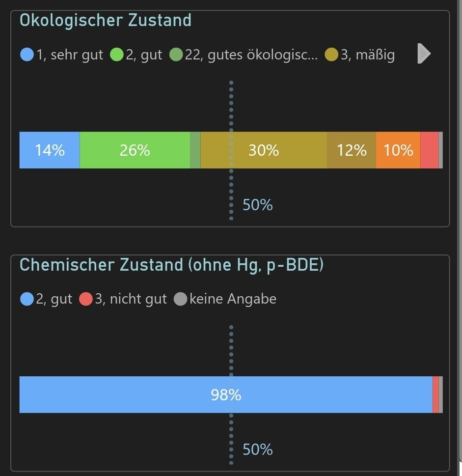This screenshot has height=476, width=462.
Task: Select the 98% blue chemical bar
Action: (226, 395)
